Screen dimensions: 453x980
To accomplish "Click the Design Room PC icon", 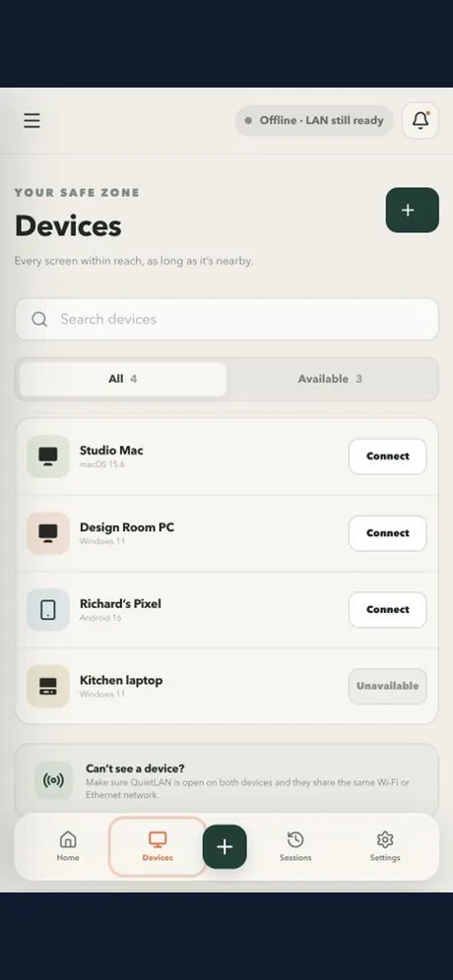I will point(48,533).
